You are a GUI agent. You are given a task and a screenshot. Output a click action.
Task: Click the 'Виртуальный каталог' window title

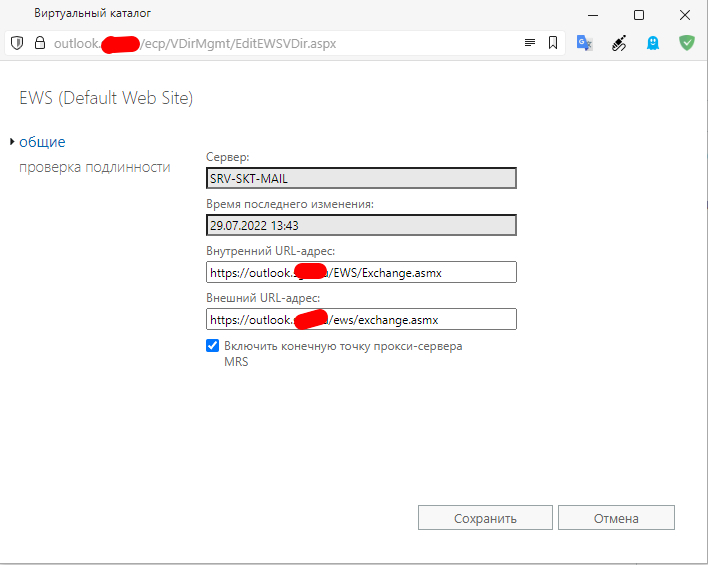click(93, 13)
